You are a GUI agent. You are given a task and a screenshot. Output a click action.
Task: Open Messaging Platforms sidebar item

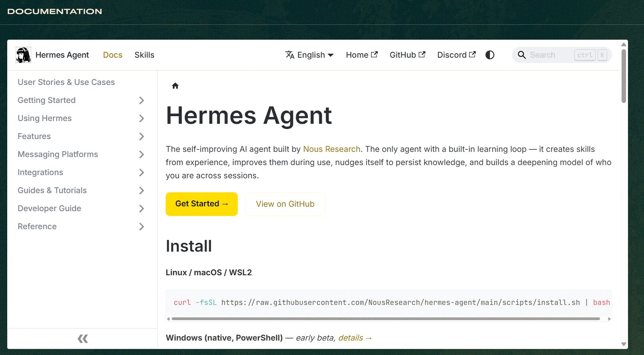(x=58, y=154)
